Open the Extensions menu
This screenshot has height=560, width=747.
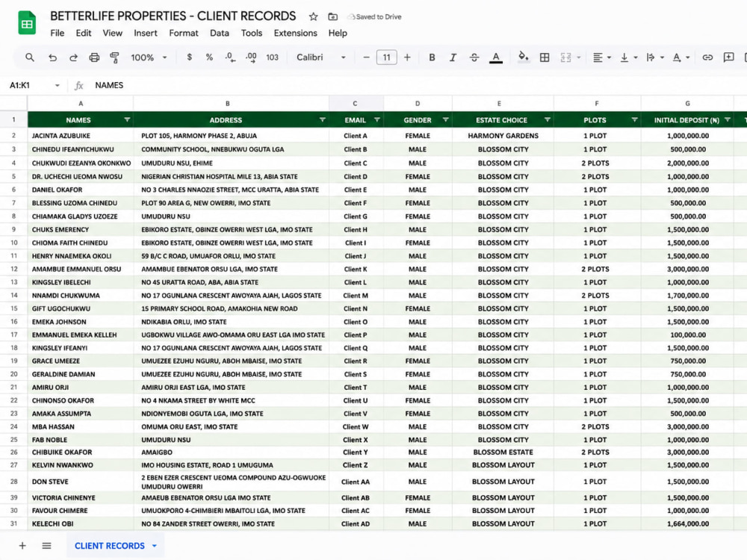295,33
